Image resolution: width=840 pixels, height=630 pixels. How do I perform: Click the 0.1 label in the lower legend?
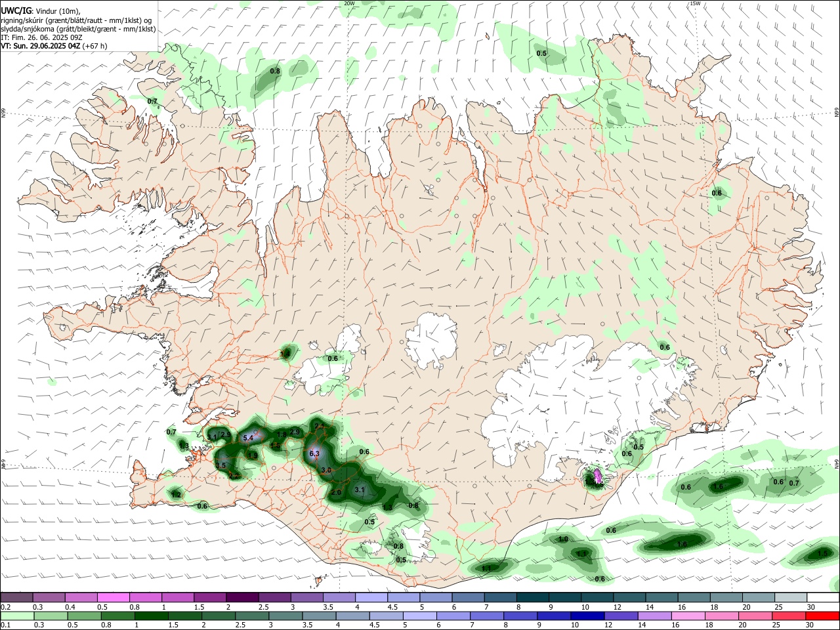[x=5, y=626]
